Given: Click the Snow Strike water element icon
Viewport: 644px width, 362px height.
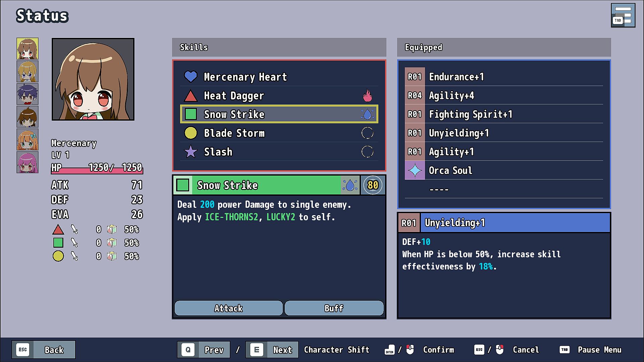Looking at the screenshot, I should click(x=367, y=114).
